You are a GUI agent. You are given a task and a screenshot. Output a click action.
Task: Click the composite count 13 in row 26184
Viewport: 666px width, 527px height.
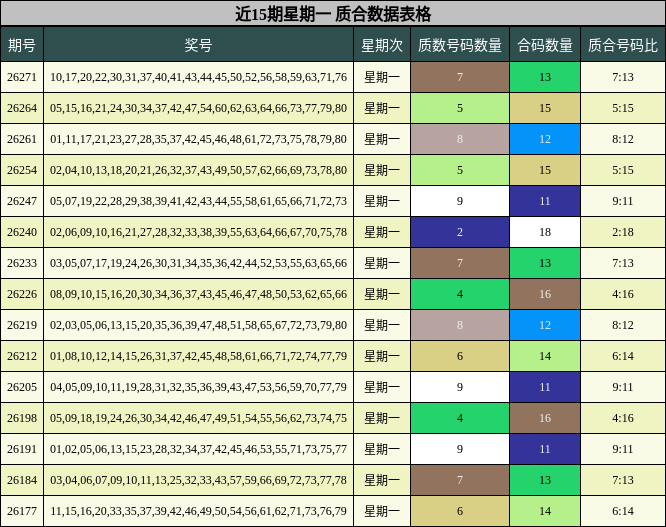pyautogui.click(x=545, y=480)
